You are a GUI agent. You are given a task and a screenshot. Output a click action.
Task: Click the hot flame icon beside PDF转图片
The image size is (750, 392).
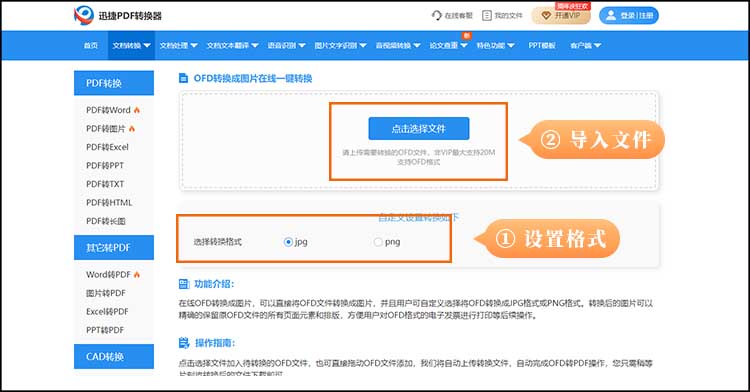pos(132,129)
